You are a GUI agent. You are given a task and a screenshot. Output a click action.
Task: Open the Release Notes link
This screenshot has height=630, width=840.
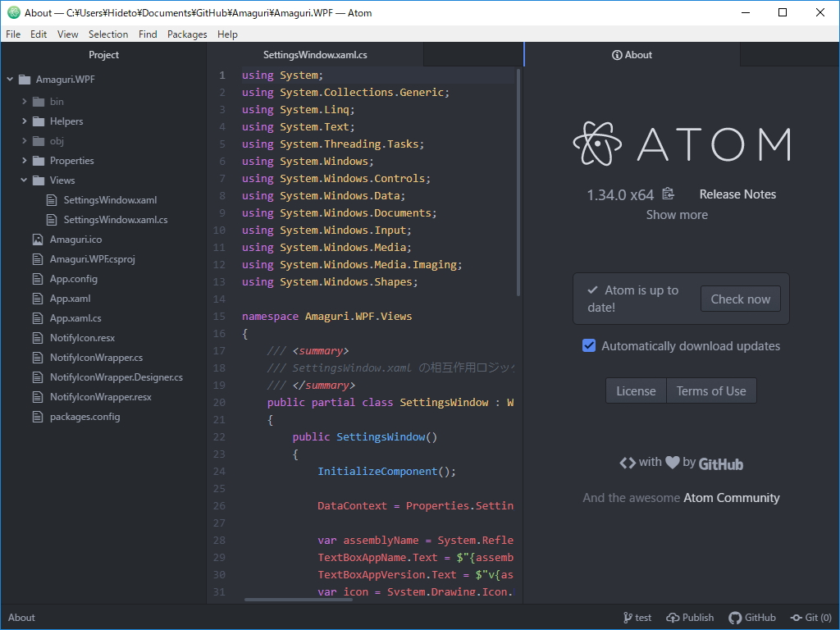point(737,194)
